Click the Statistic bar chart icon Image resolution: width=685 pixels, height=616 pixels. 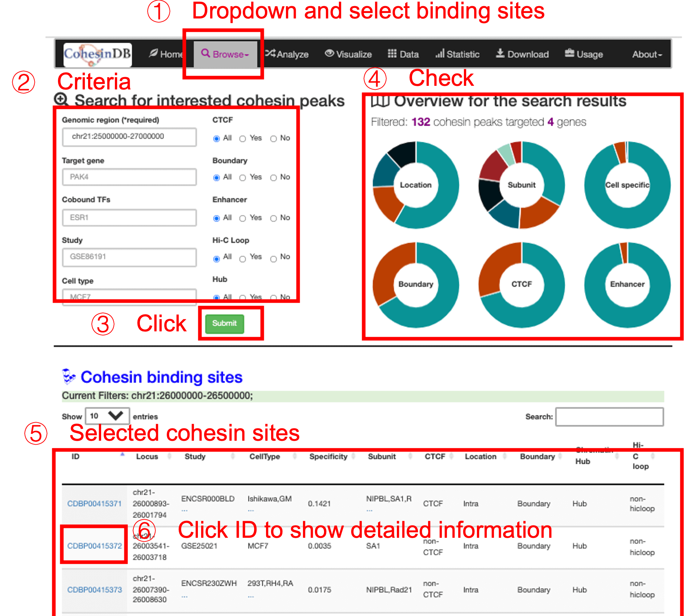pos(439,54)
